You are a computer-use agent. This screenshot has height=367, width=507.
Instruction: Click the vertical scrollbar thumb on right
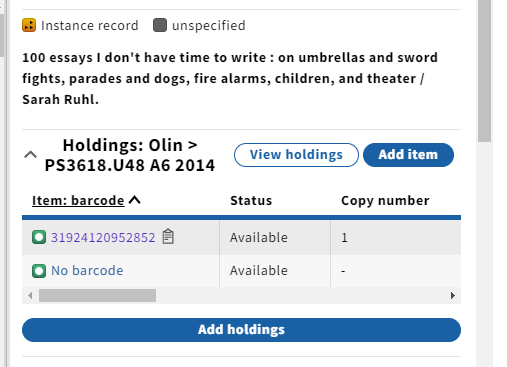484,70
